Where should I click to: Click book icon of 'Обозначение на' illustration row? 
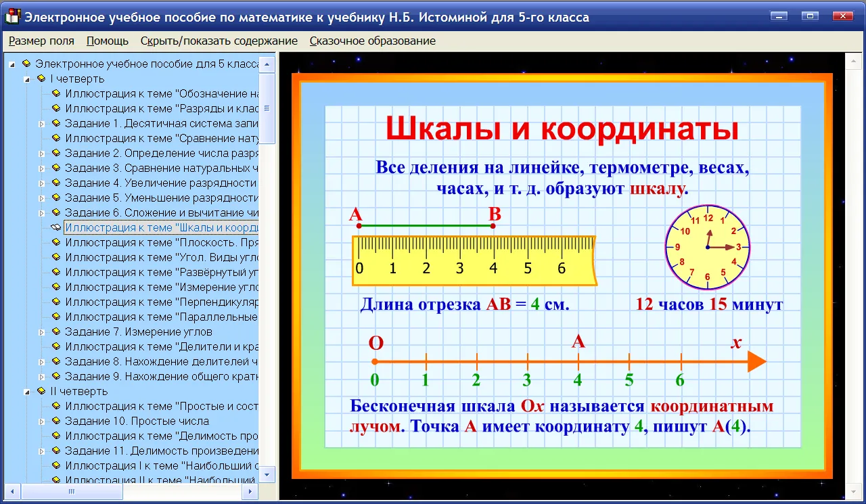[56, 93]
